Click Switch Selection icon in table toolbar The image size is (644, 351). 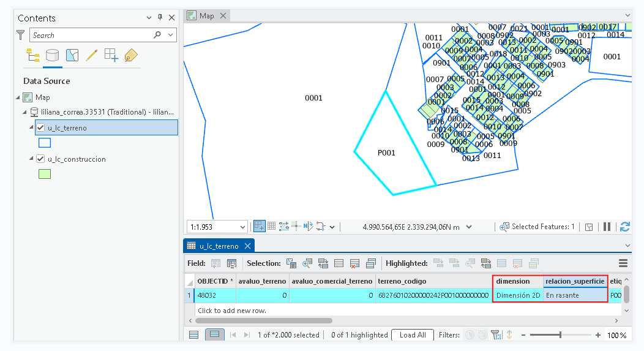pyautogui.click(x=323, y=263)
